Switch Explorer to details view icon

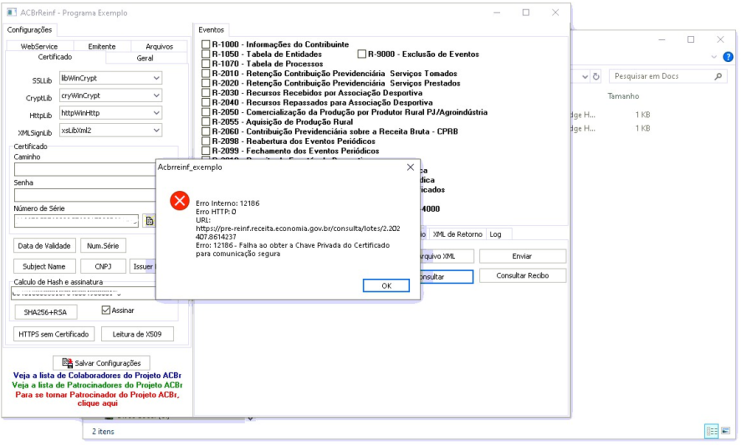coord(712,431)
